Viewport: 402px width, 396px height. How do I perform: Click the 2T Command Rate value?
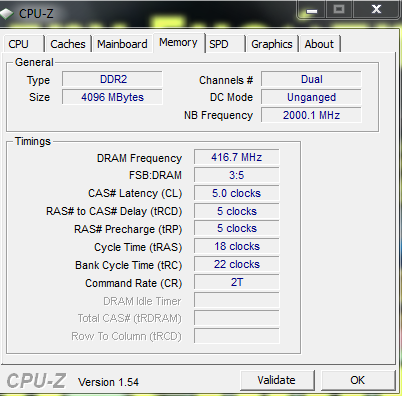pos(237,282)
